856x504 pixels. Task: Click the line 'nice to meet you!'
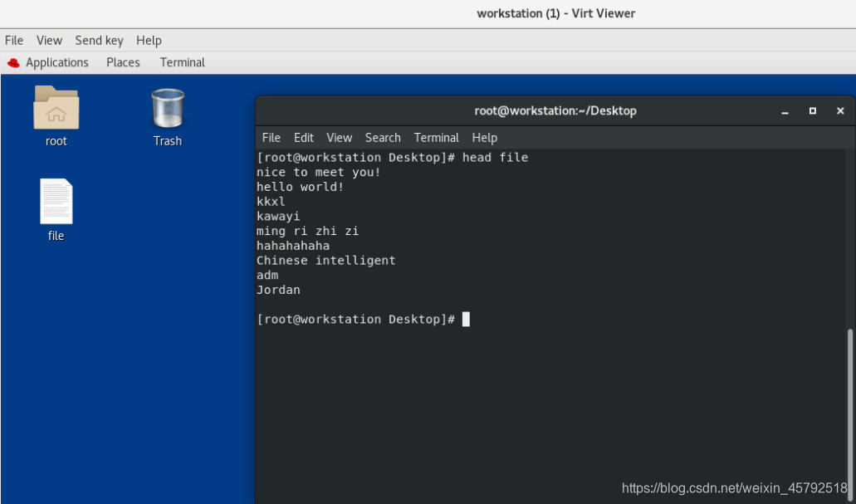tap(318, 172)
